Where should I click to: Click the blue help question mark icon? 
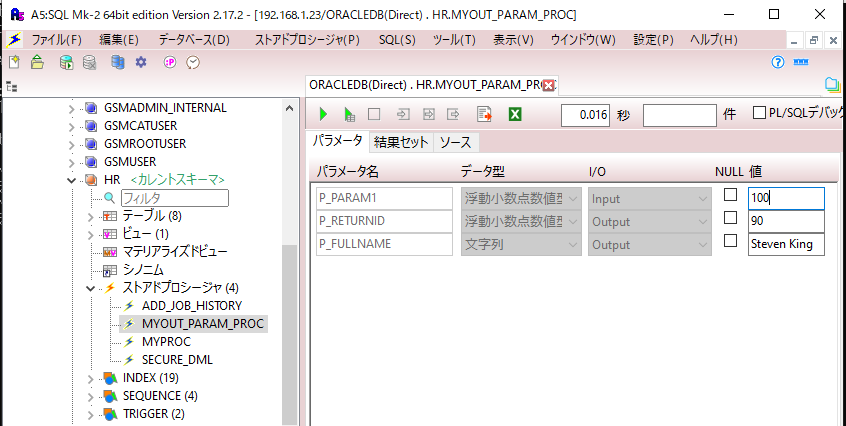[x=778, y=62]
